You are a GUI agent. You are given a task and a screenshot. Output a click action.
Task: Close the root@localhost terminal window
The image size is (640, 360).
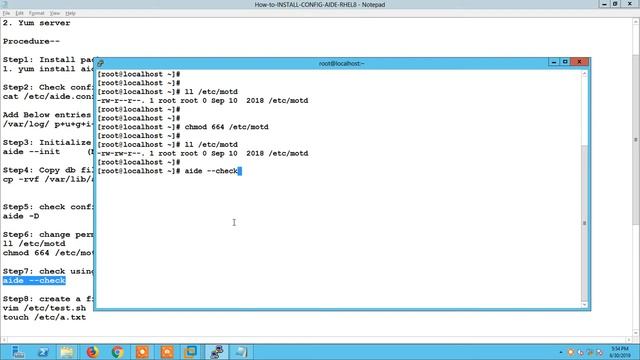pyautogui.click(x=579, y=62)
